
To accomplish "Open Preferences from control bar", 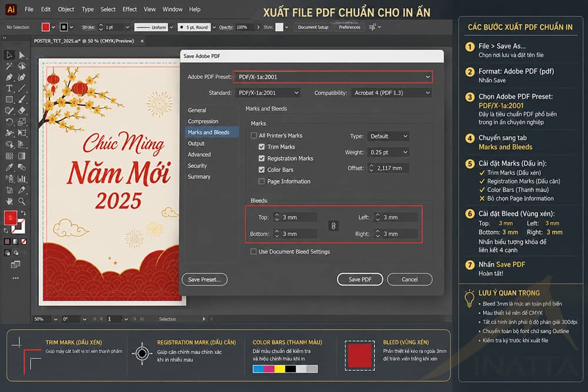I will (x=349, y=27).
